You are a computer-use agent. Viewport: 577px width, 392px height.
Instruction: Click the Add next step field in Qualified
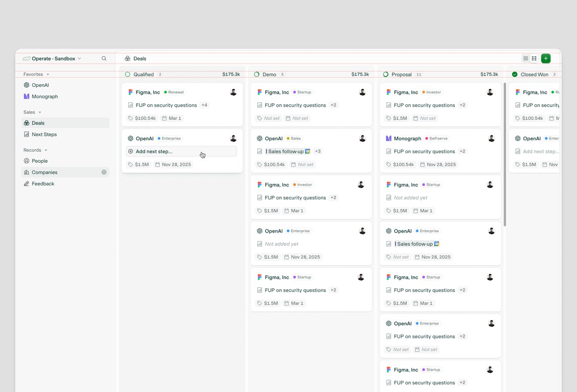coord(181,151)
